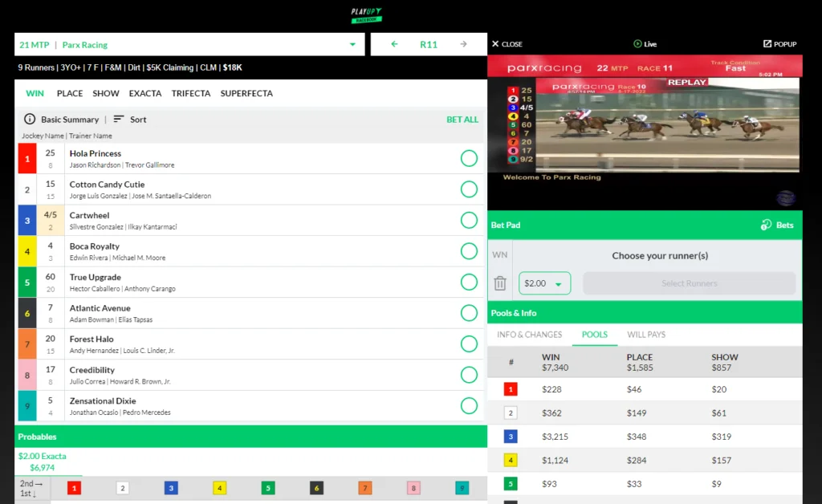Open the POOLS tab
Screen dimensions: 822x504
tap(595, 334)
